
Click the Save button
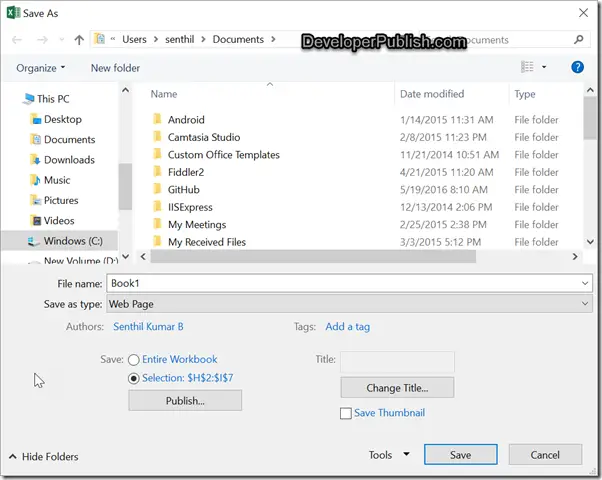click(x=460, y=455)
